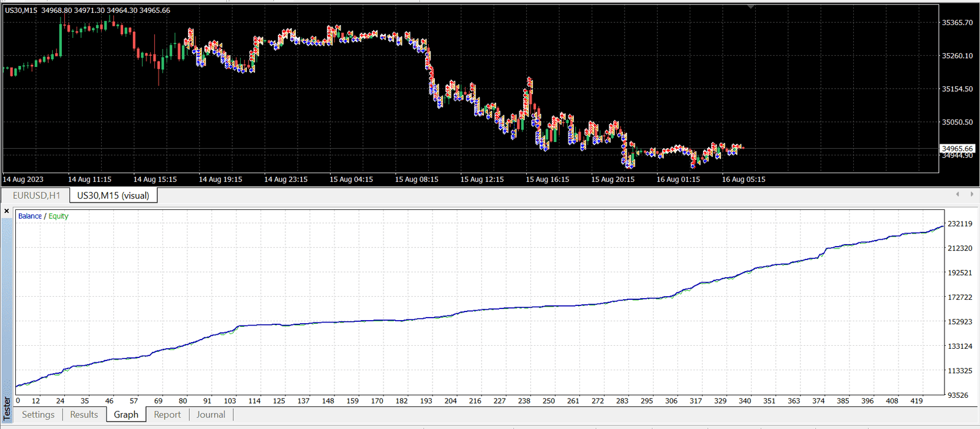Screen dimensions: 980x429
Task: Select the Graph tab in Tester
Action: coord(126,414)
